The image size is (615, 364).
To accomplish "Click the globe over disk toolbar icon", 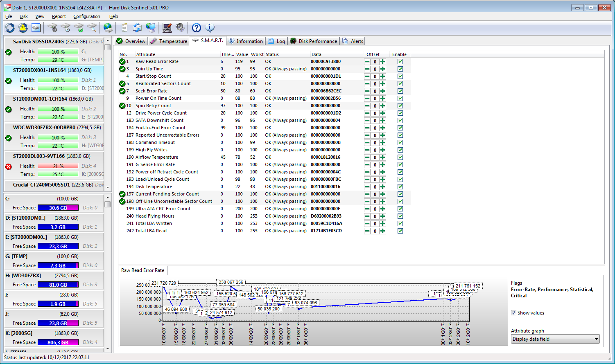I will pos(108,28).
